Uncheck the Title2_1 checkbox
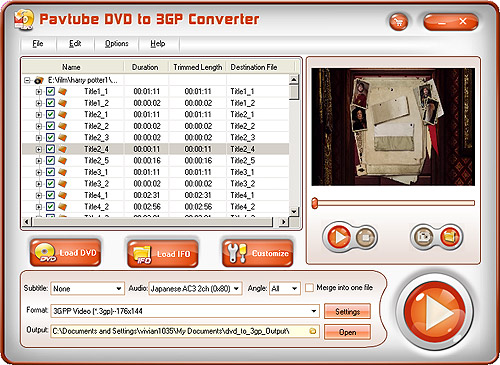Viewport: 500px width, 365px height. (x=50, y=114)
